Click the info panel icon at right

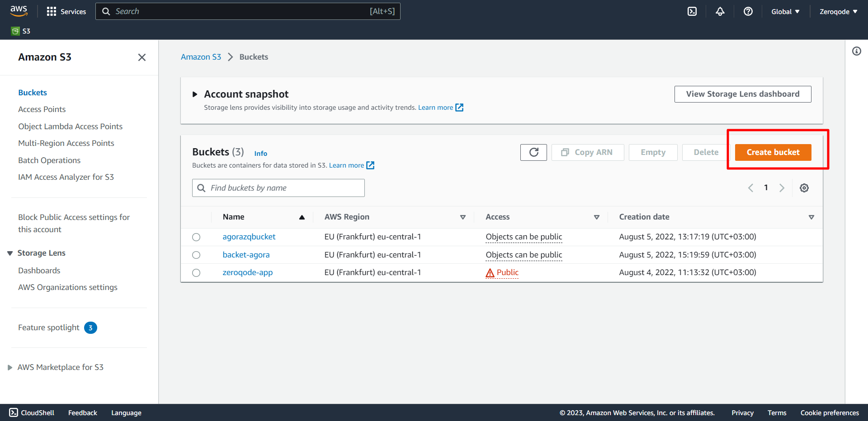[856, 51]
